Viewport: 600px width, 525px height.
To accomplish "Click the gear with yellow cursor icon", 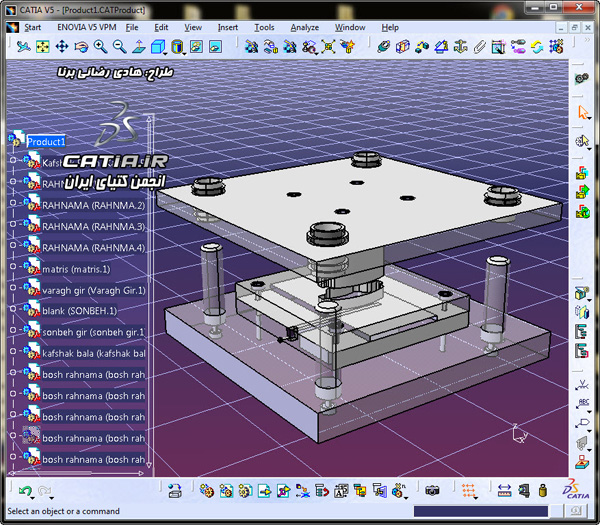I will (x=582, y=141).
